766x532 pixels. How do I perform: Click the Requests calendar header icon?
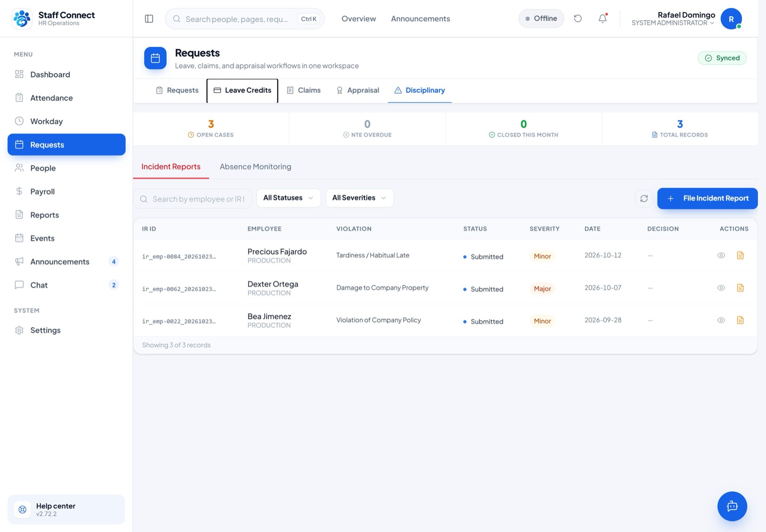click(155, 58)
